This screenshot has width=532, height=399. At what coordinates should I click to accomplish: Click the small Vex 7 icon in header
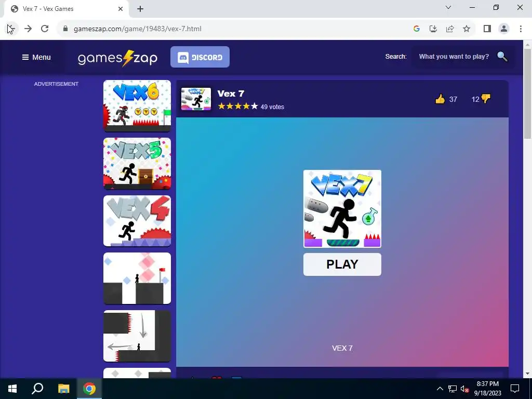[x=196, y=99]
